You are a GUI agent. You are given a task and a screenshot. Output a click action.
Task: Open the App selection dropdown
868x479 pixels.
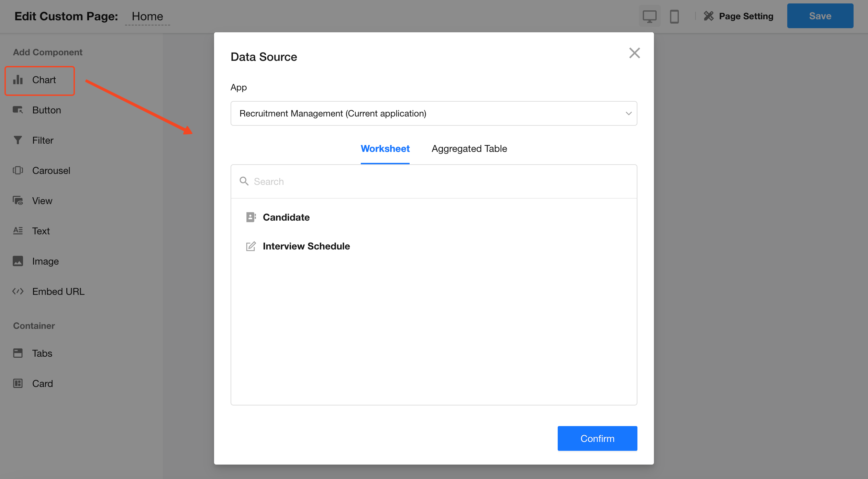pos(434,113)
